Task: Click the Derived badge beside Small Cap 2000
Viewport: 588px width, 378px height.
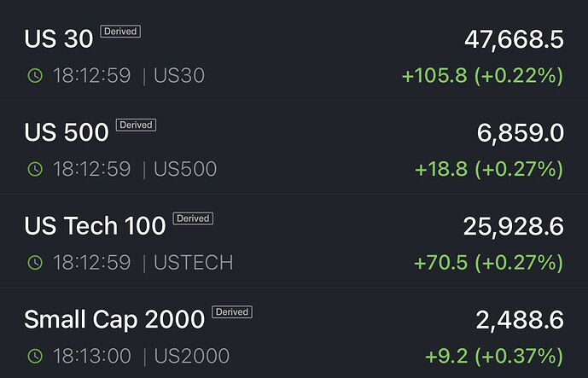Action: pos(231,312)
